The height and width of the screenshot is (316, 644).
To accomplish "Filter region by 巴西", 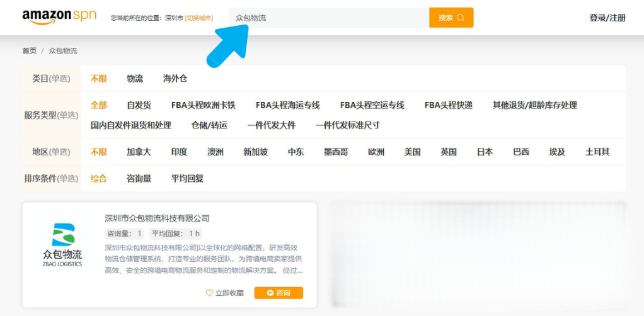I will pos(520,152).
